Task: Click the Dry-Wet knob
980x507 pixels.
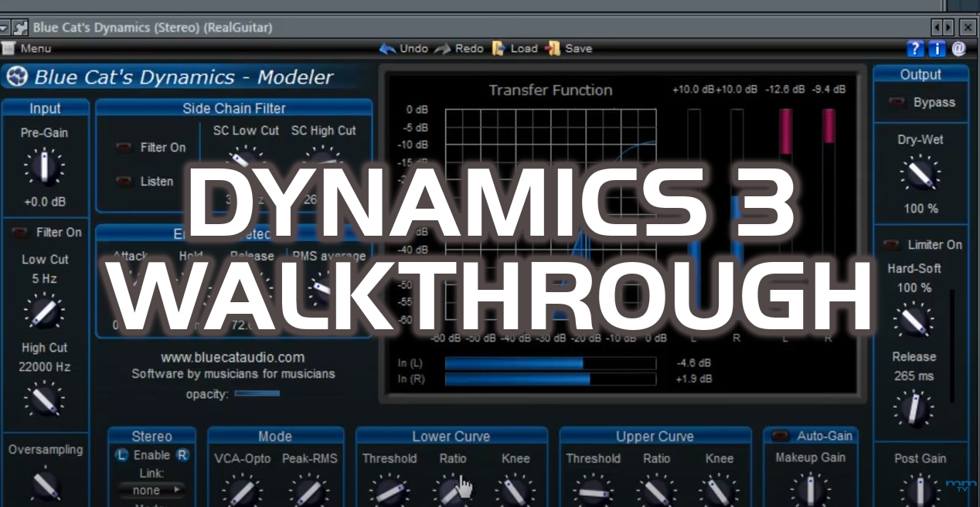Action: [920, 175]
